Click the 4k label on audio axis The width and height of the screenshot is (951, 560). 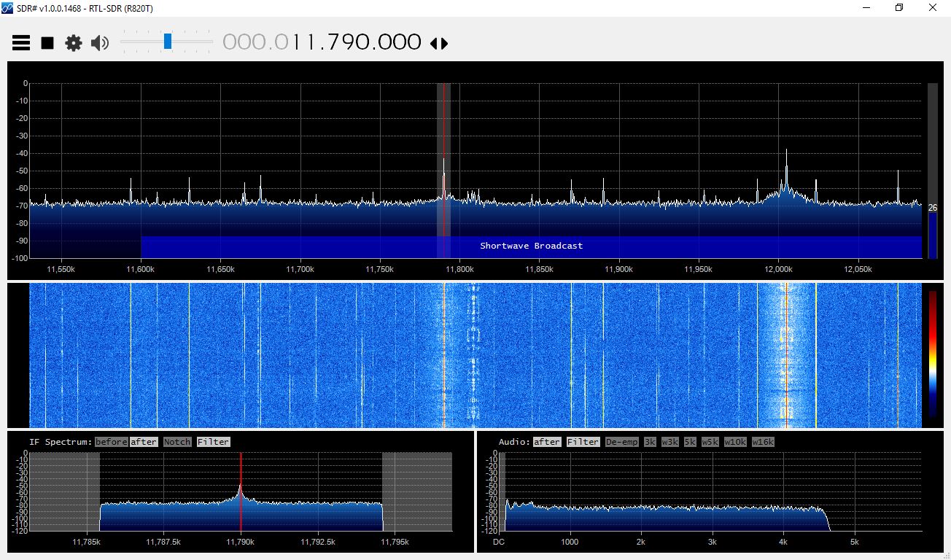(783, 542)
